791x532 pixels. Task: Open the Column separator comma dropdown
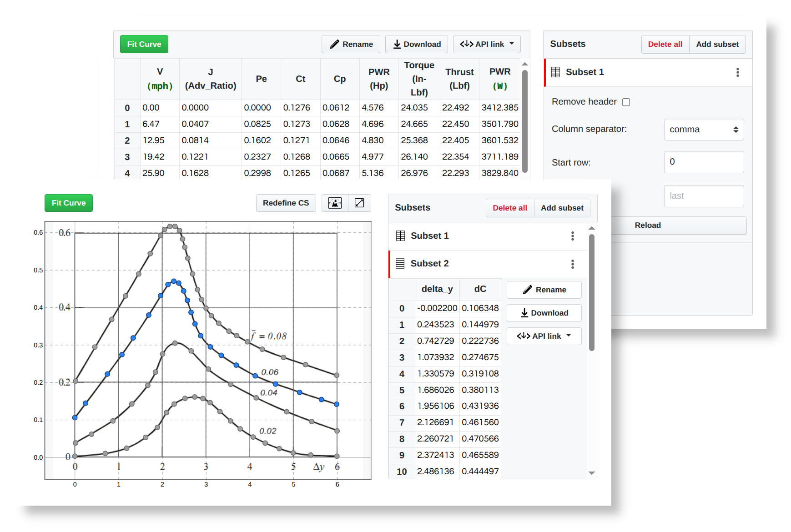click(x=704, y=130)
